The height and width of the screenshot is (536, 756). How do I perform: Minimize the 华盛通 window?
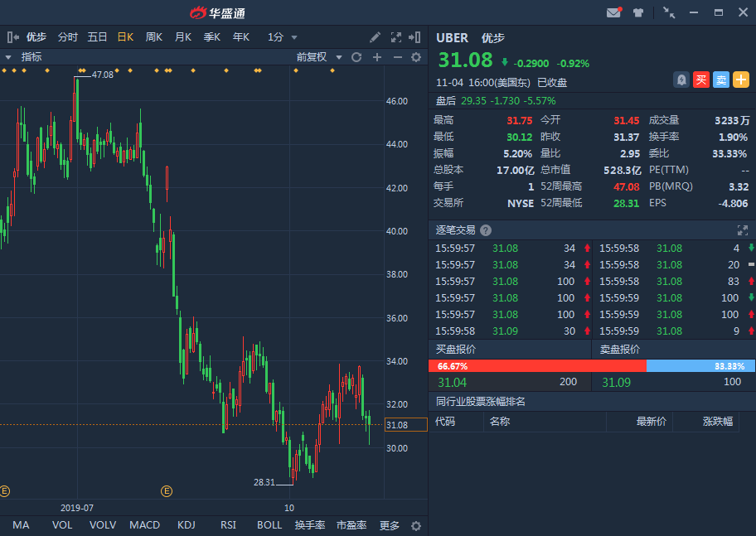[x=694, y=12]
